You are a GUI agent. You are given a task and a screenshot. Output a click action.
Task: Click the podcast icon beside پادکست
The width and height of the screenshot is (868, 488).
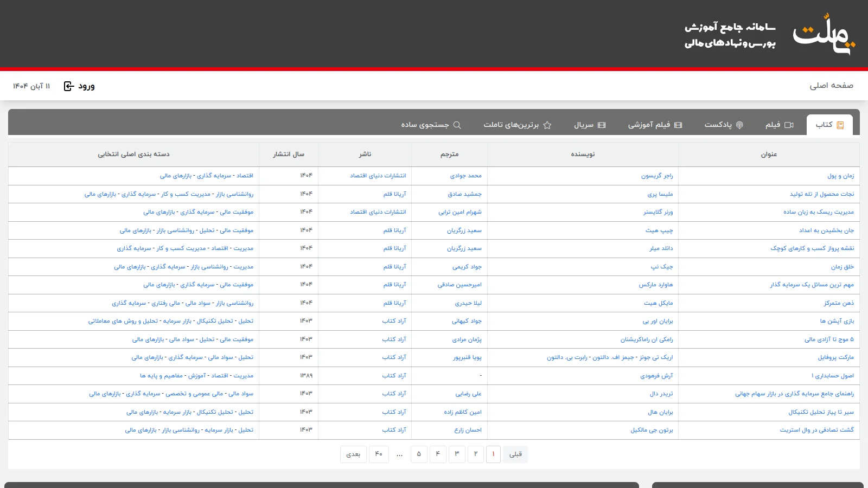739,125
